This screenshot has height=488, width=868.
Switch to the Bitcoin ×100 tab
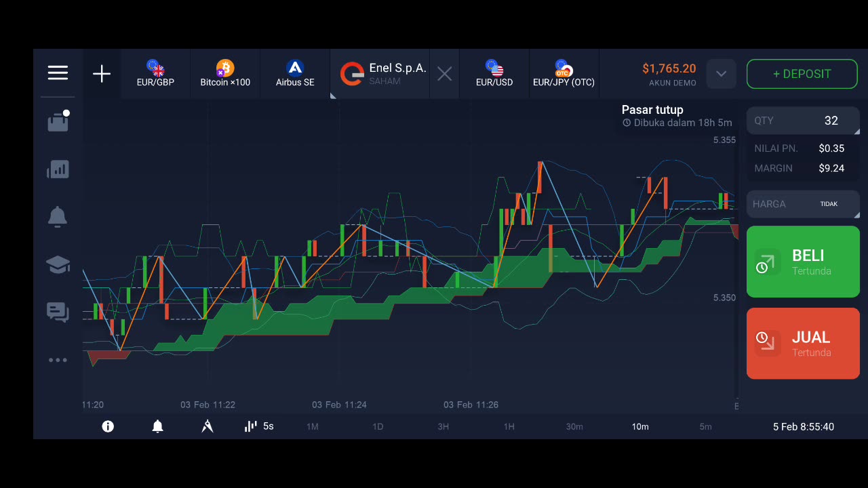225,74
